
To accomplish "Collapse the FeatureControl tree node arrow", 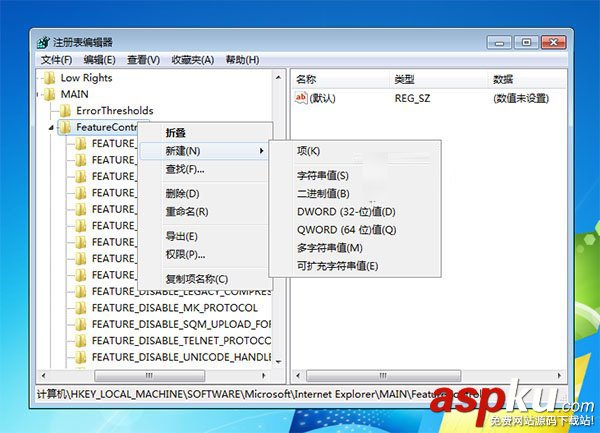I will (51, 128).
